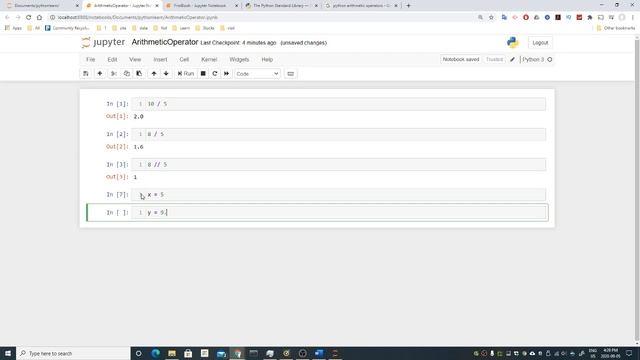Cut selected cells with scissors icon
640x360 pixels.
tap(114, 74)
